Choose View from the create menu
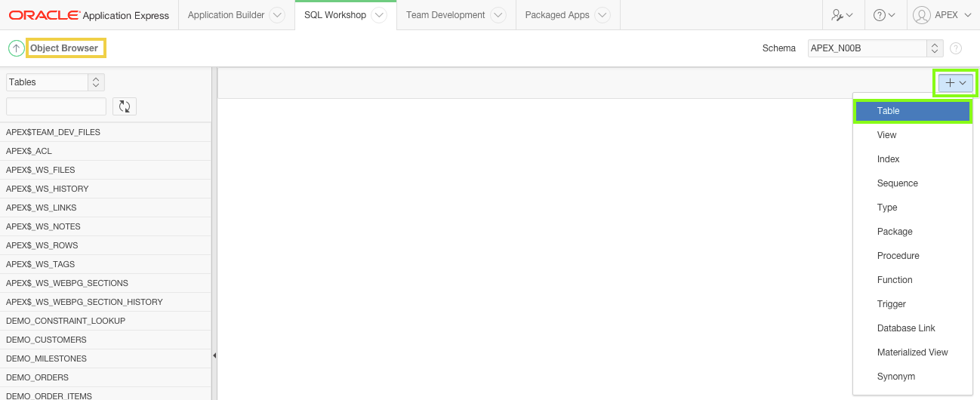Image resolution: width=980 pixels, height=400 pixels. click(912, 135)
